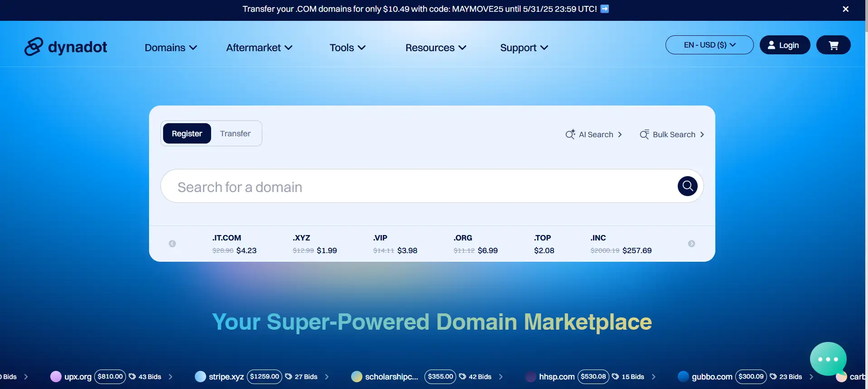Click the Bulk Search icon
Image resolution: width=868 pixels, height=389 pixels.
[644, 134]
